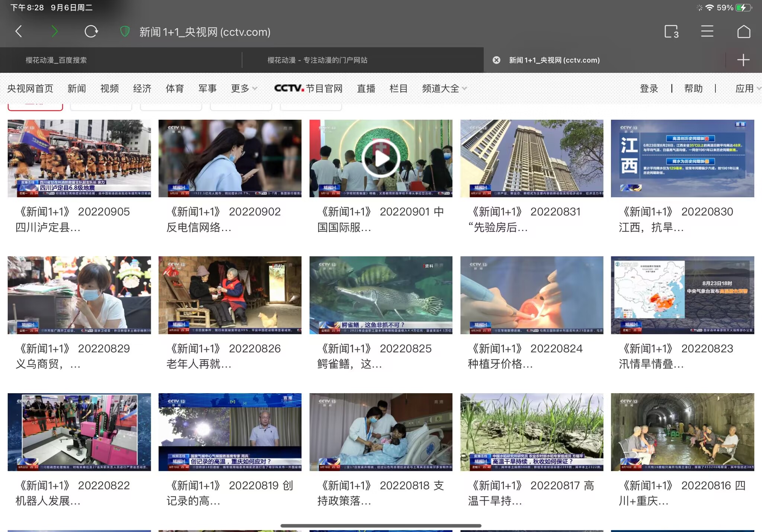Tap the address bar page title

point(205,32)
